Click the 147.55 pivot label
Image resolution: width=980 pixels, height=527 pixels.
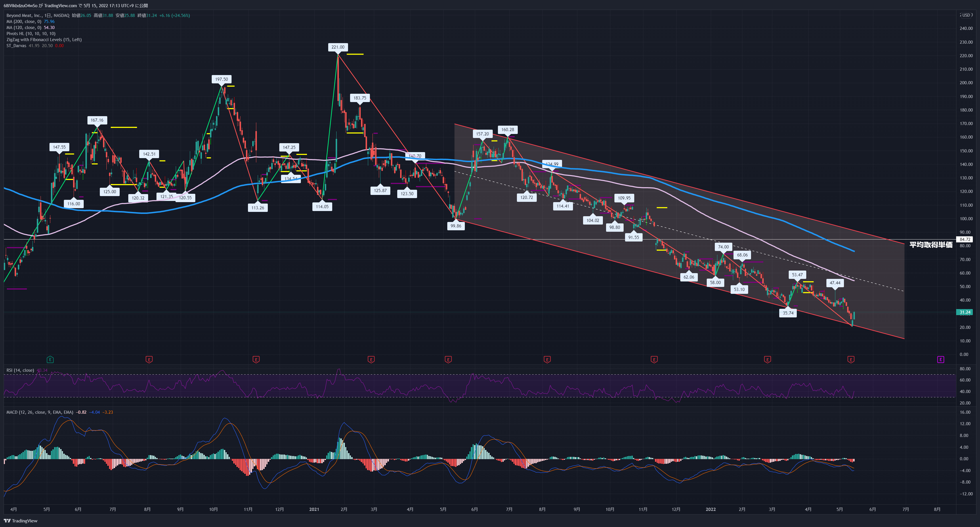pyautogui.click(x=59, y=147)
